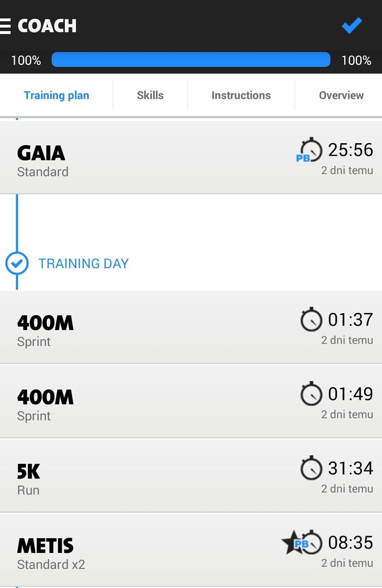This screenshot has width=382, height=588.
Task: Tap stopwatch icon next to 01:49
Action: [x=311, y=394]
